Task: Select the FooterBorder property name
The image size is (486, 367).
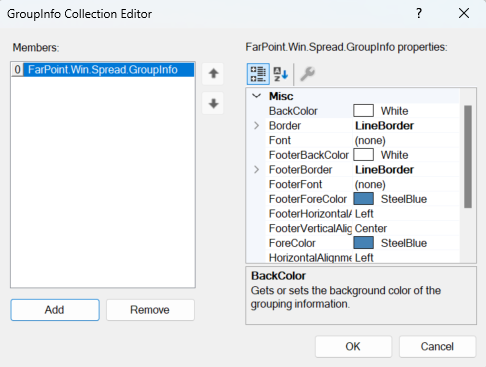Action: coord(300,170)
